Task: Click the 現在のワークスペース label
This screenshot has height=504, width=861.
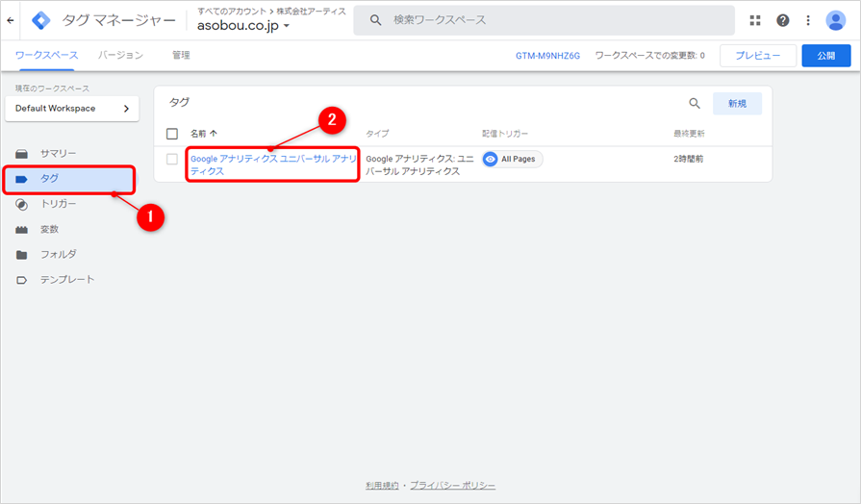Action: [x=52, y=88]
